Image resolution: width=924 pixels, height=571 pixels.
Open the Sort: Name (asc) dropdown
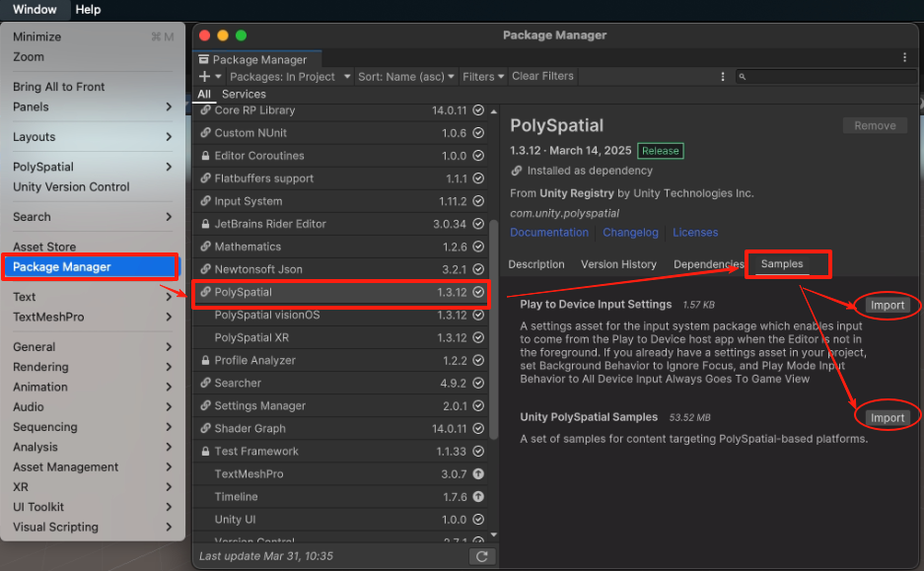pyautogui.click(x=406, y=77)
